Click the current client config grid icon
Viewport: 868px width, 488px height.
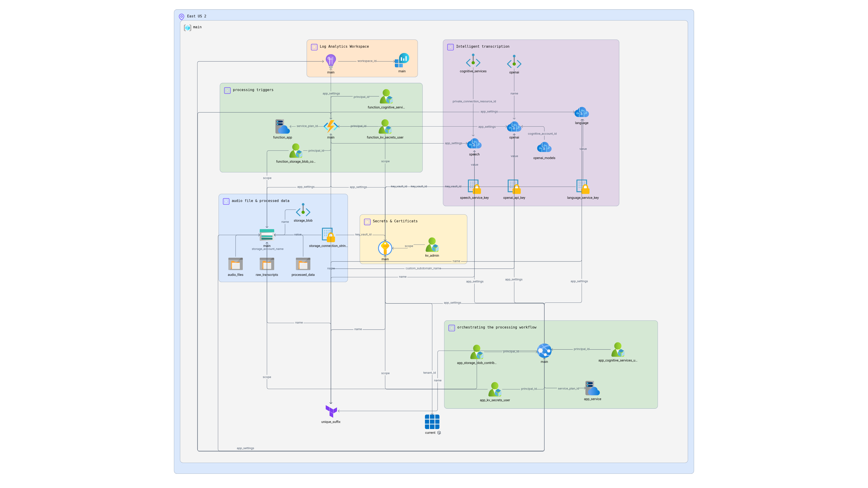tap(432, 422)
